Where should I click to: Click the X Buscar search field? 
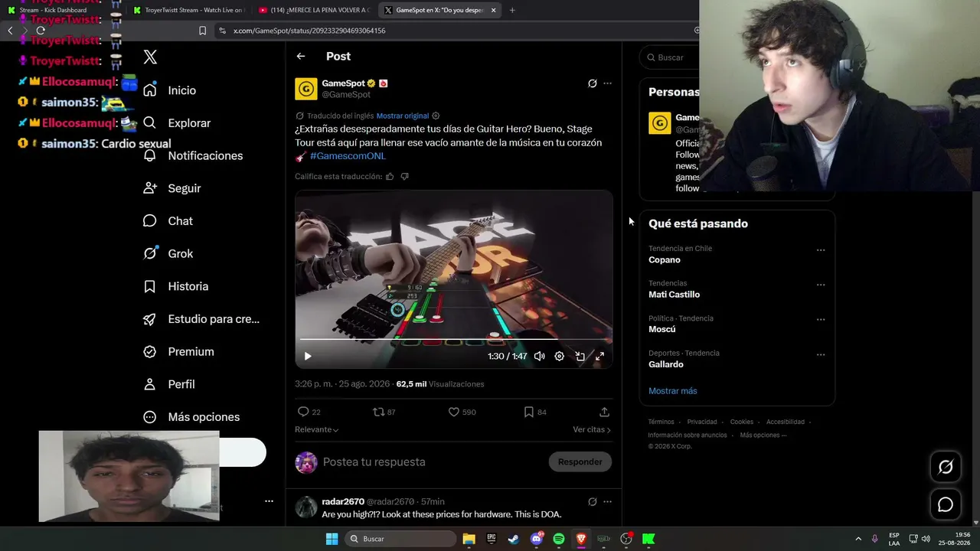pos(670,57)
